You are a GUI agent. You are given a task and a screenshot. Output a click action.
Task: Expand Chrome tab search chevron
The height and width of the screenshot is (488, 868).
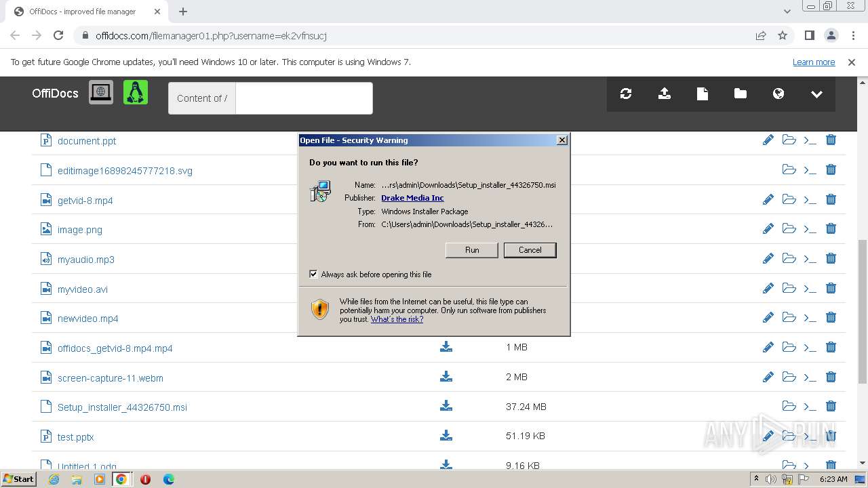point(787,12)
